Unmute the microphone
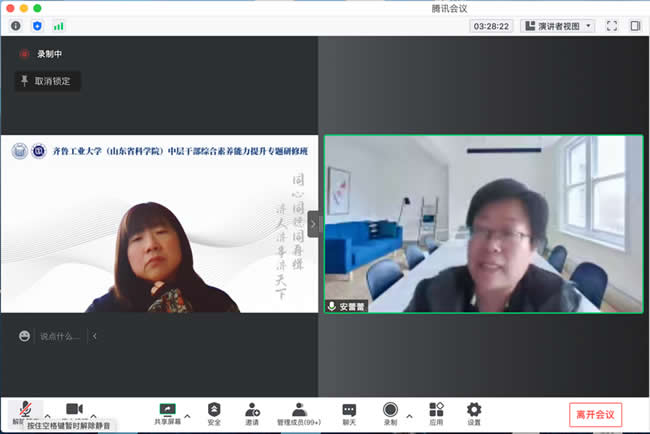 23,410
